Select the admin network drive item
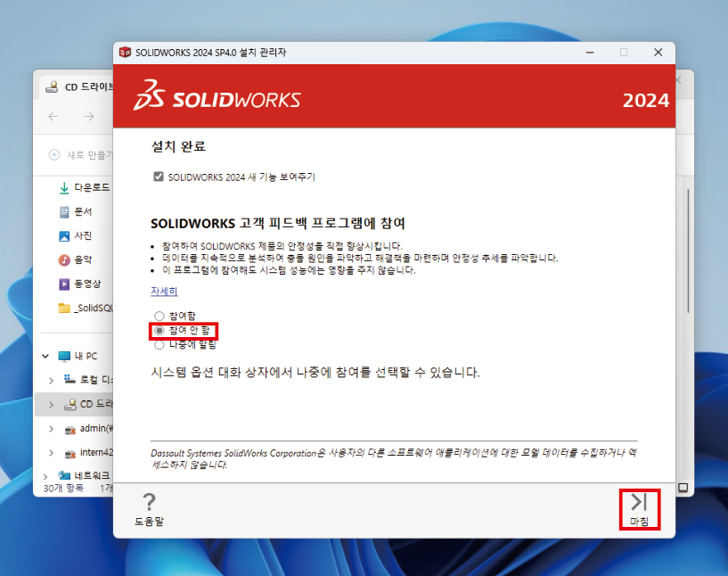The image size is (728, 576). coord(88,429)
